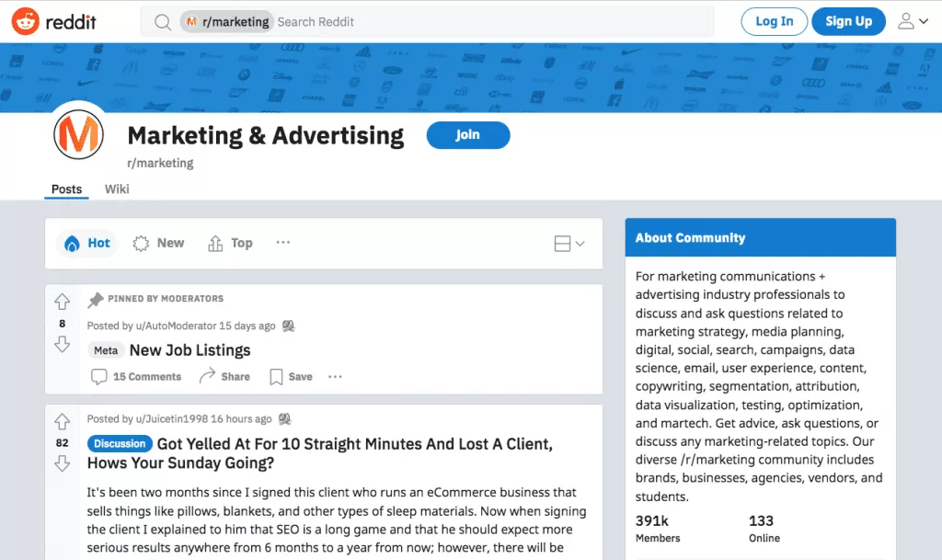Screen dimensions: 942x560
Task: Switch to the Wiki tab
Action: pyautogui.click(x=117, y=189)
